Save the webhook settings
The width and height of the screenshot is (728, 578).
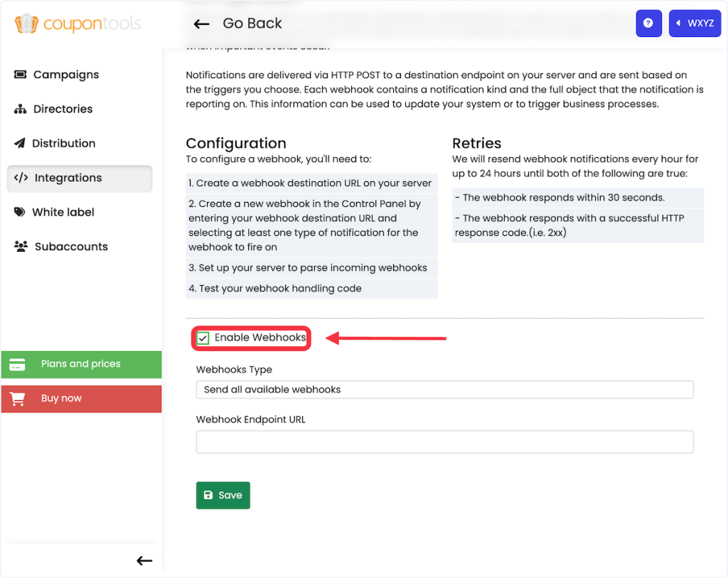223,496
